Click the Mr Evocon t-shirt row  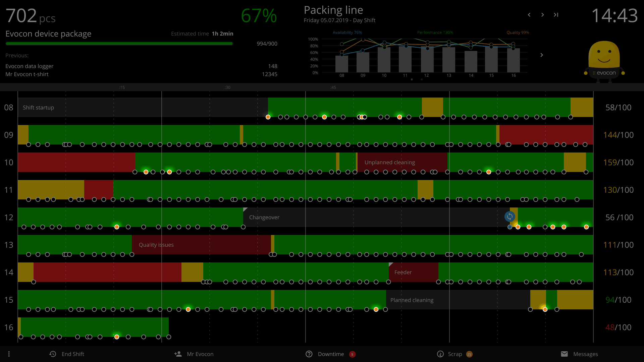[x=141, y=74]
